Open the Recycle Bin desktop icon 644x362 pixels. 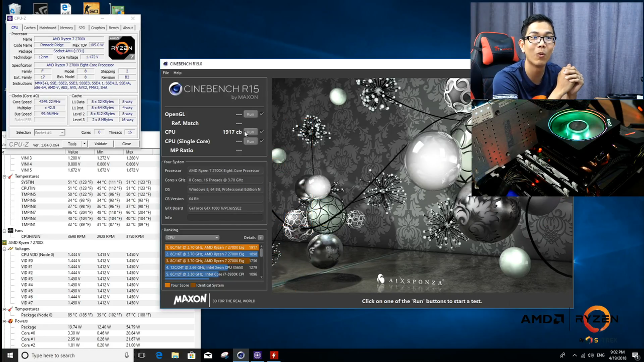(15, 9)
